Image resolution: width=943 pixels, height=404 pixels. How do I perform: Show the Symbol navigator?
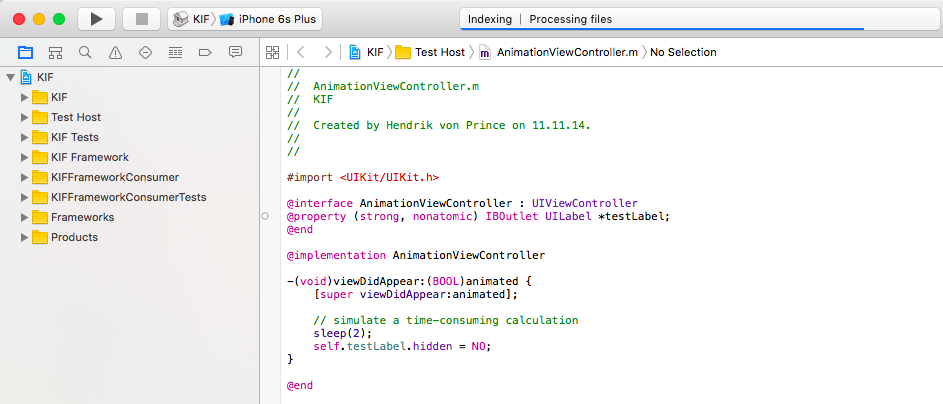[55, 52]
